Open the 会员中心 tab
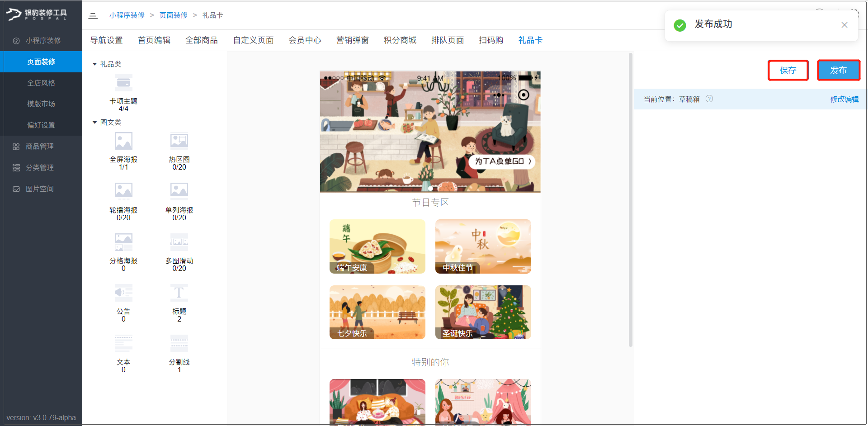Screen dimensions: 868x426 click(305, 40)
